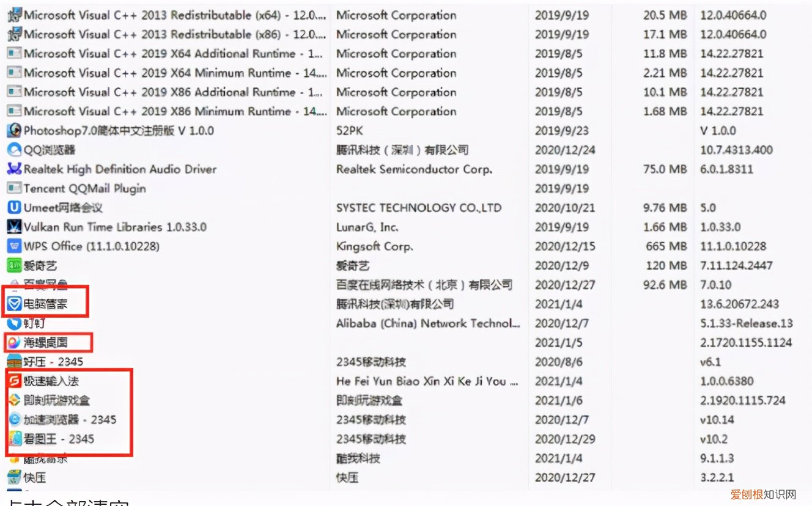
Task: Click the Vulkan Run Time Libraries icon
Action: click(x=13, y=227)
